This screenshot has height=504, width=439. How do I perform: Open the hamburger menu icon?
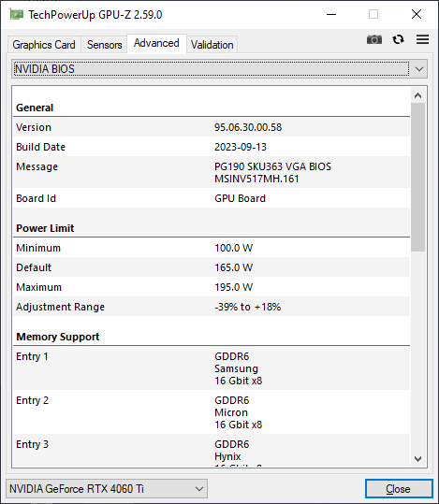422,39
